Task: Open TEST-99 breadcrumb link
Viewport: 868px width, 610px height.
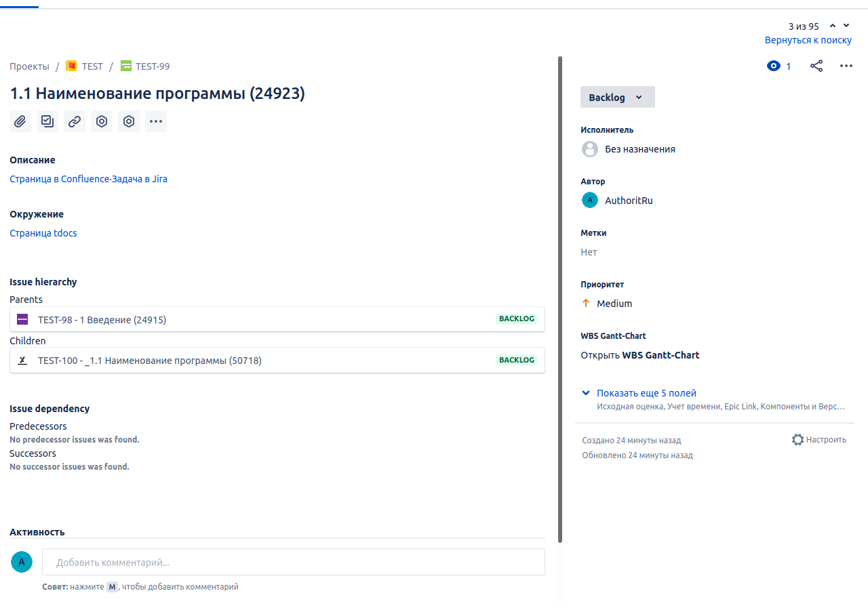Action: tap(153, 66)
